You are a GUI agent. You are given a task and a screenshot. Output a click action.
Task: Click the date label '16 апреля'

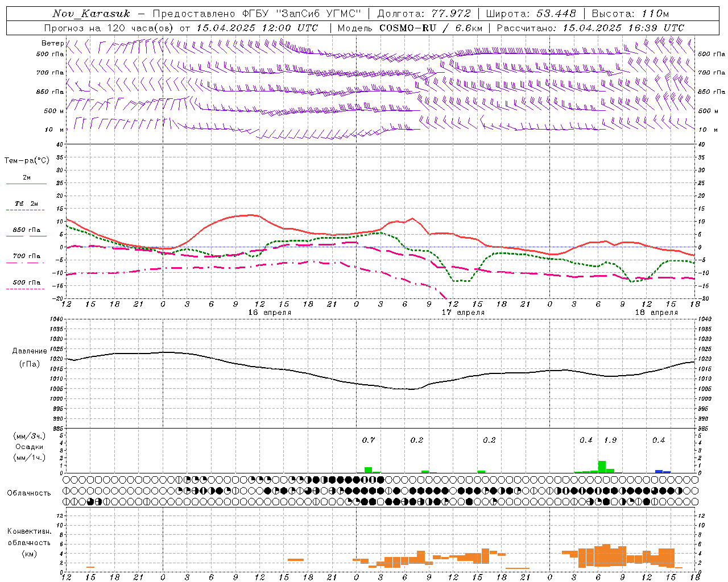[270, 313]
